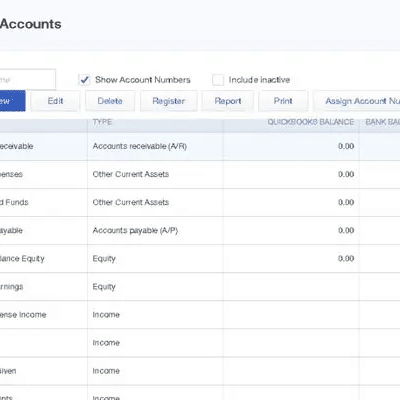The image size is (400, 400).
Task: Select the Expense Income account row
Action: [x=200, y=315]
